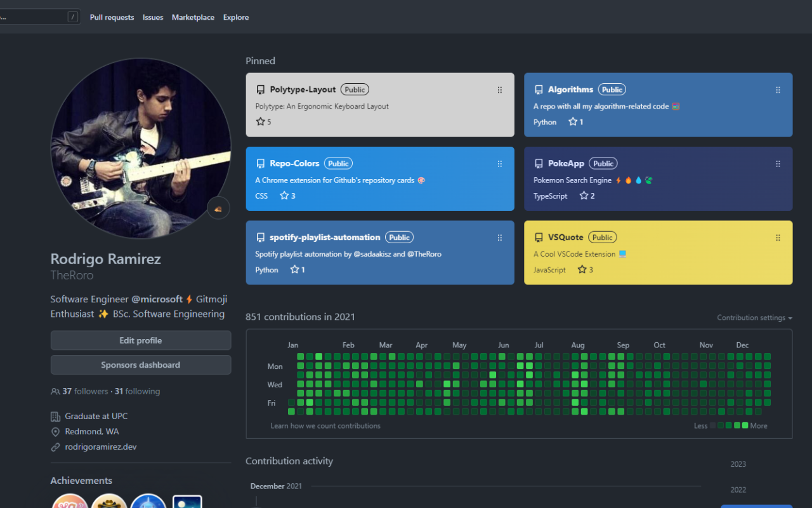The width and height of the screenshot is (812, 508).
Task: Open the Repo-Colors repository link
Action: point(294,163)
